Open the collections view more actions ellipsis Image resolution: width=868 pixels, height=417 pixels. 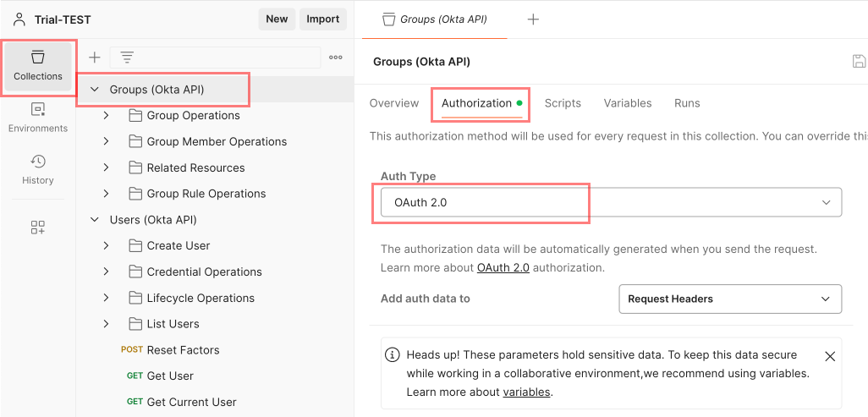(x=336, y=58)
